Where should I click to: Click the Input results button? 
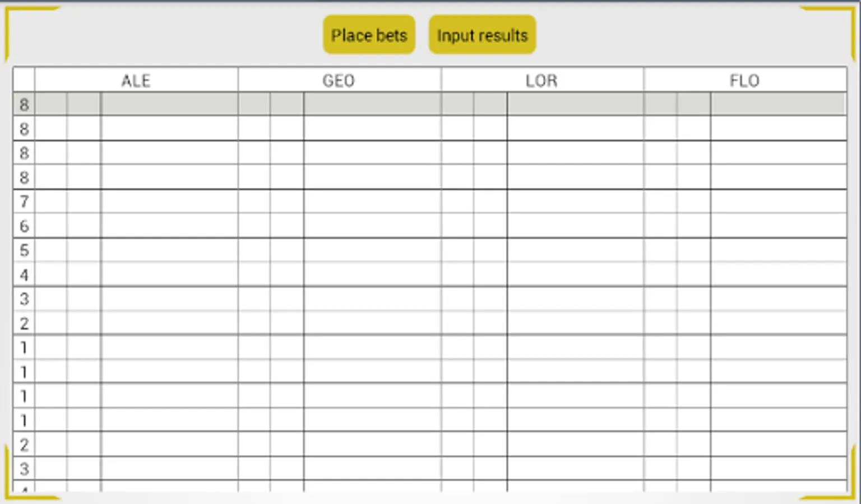pyautogui.click(x=482, y=35)
